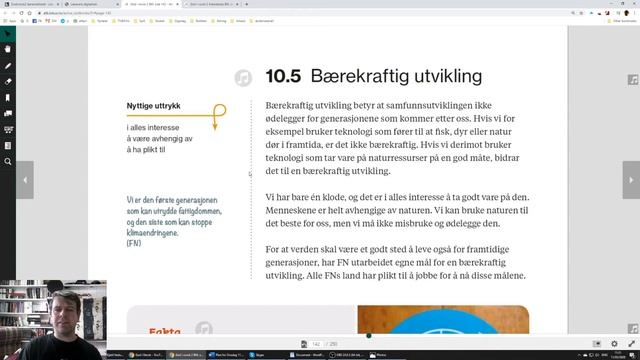The width and height of the screenshot is (640, 360).
Task: Click the browser address bar
Action: [302, 13]
